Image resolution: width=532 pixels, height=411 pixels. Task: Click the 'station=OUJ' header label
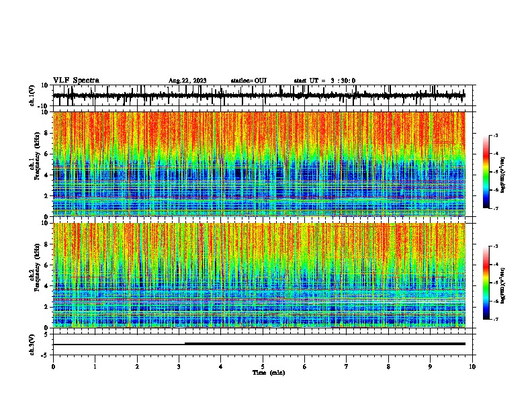249,81
